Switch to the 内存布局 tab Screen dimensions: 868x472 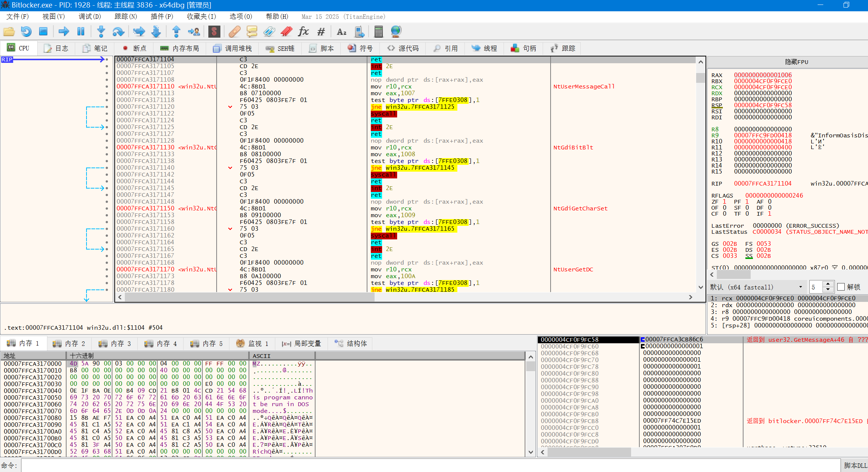point(180,49)
